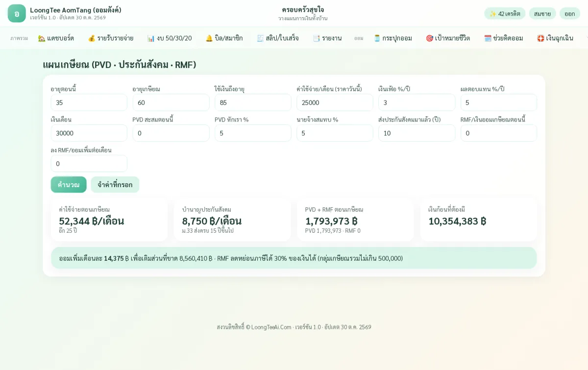
Task: Click the ส่งประกันสังคมมาแล้ว (ปี) field
Action: (x=416, y=133)
